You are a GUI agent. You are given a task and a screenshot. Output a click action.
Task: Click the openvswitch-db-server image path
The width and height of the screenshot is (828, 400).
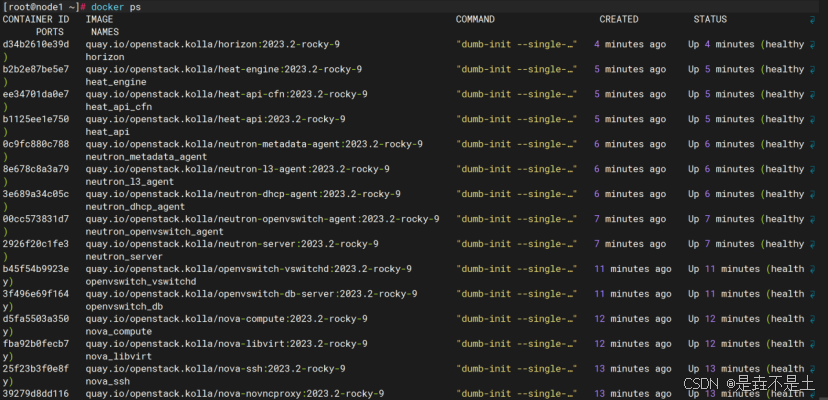point(251,294)
